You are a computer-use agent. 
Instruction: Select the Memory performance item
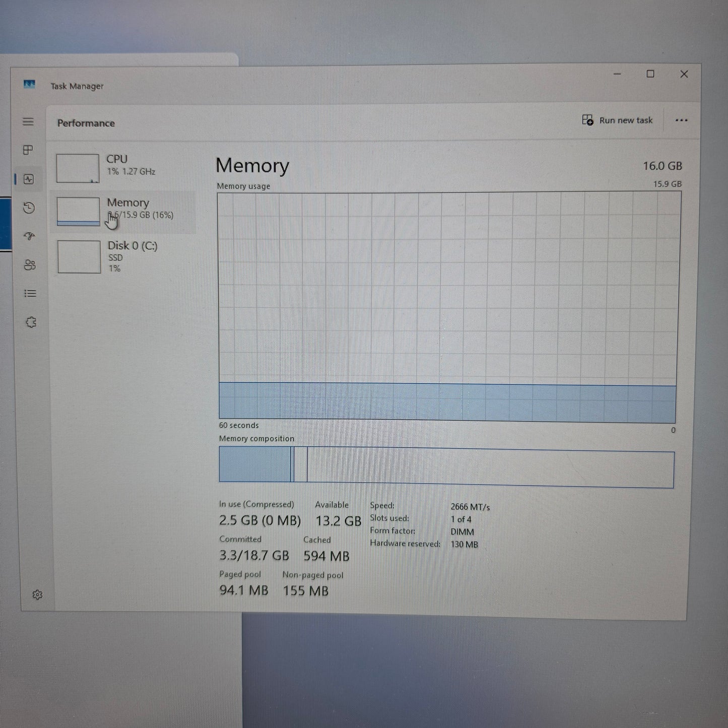click(x=123, y=212)
